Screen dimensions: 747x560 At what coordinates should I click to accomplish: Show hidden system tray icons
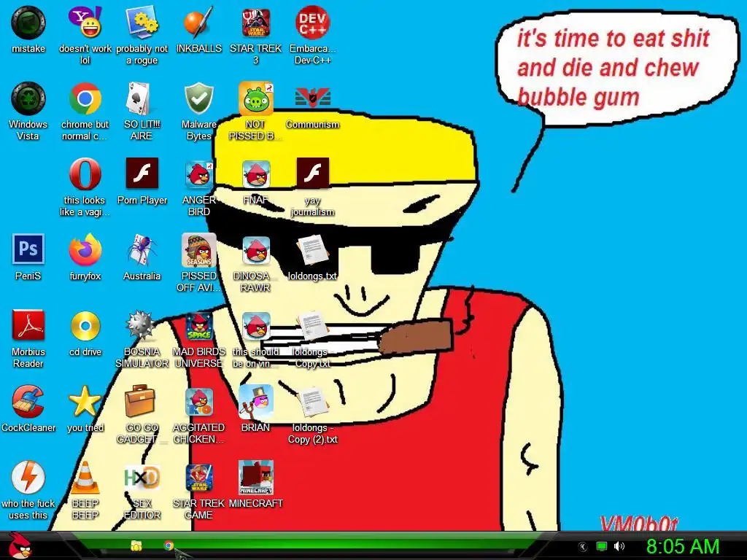[582, 546]
